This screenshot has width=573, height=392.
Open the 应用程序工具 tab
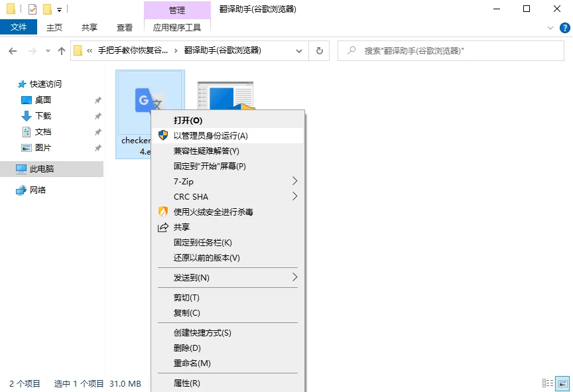click(x=177, y=27)
